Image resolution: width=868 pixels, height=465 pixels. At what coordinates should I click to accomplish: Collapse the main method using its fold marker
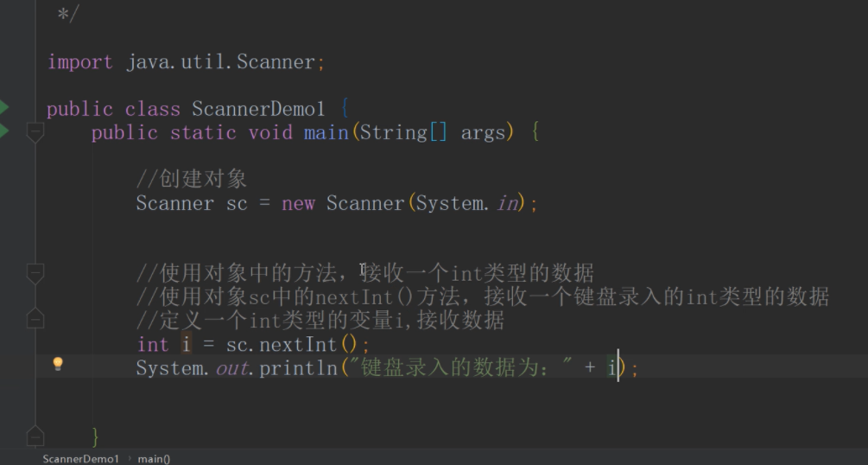point(35,132)
